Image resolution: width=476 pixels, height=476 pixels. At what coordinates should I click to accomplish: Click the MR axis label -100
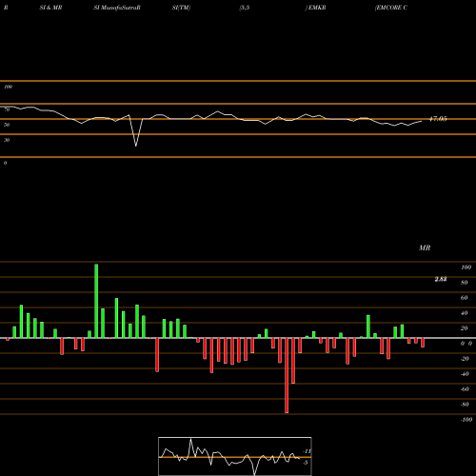pyautogui.click(x=466, y=420)
